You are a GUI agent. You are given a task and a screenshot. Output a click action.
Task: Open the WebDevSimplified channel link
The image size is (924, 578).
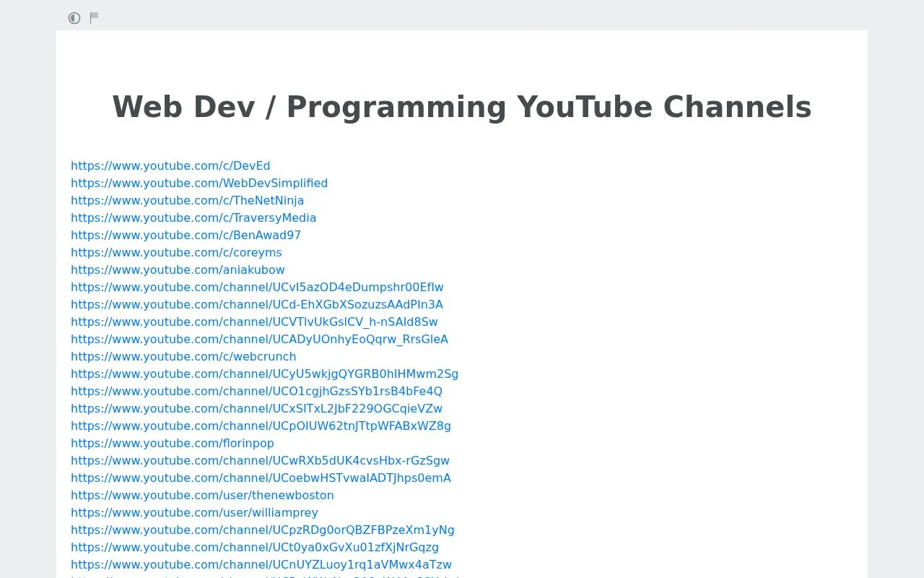tap(199, 183)
